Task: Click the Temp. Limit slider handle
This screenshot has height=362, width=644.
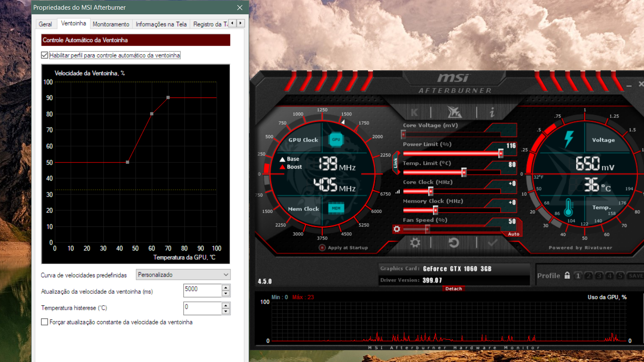Action: pos(464,172)
